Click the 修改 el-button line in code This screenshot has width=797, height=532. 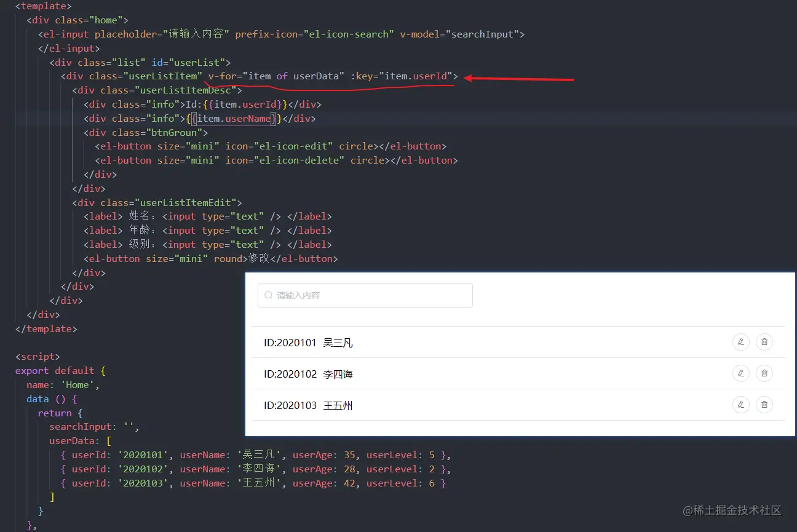pos(211,259)
